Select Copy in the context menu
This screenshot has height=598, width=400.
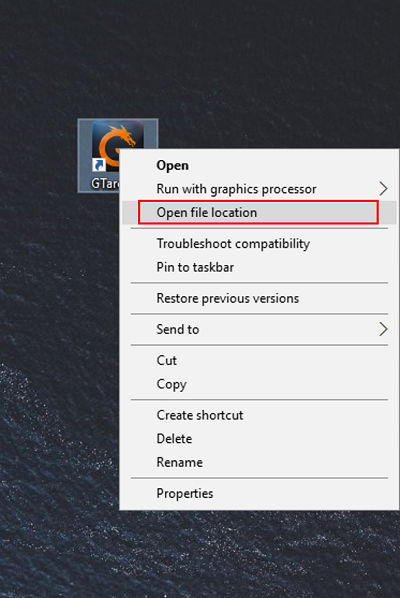click(172, 384)
